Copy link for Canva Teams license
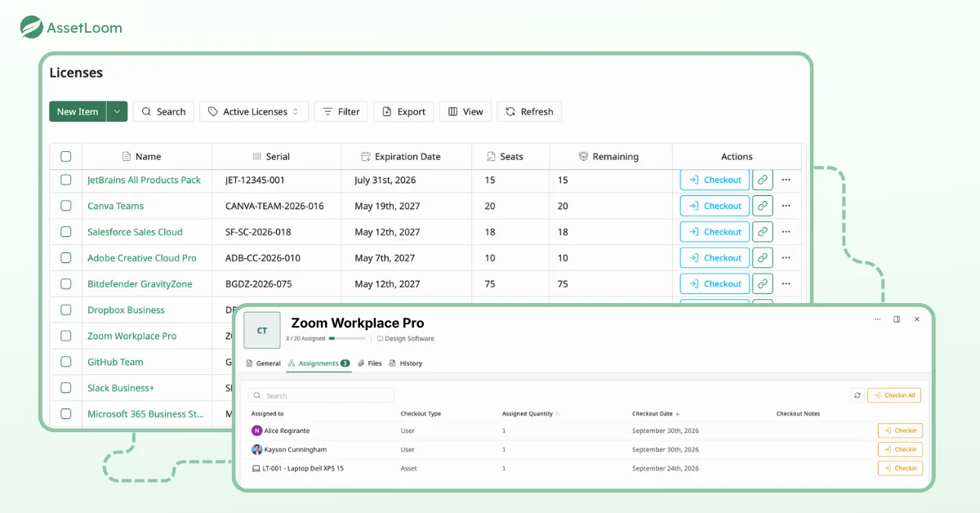This screenshot has width=980, height=513. (x=762, y=206)
